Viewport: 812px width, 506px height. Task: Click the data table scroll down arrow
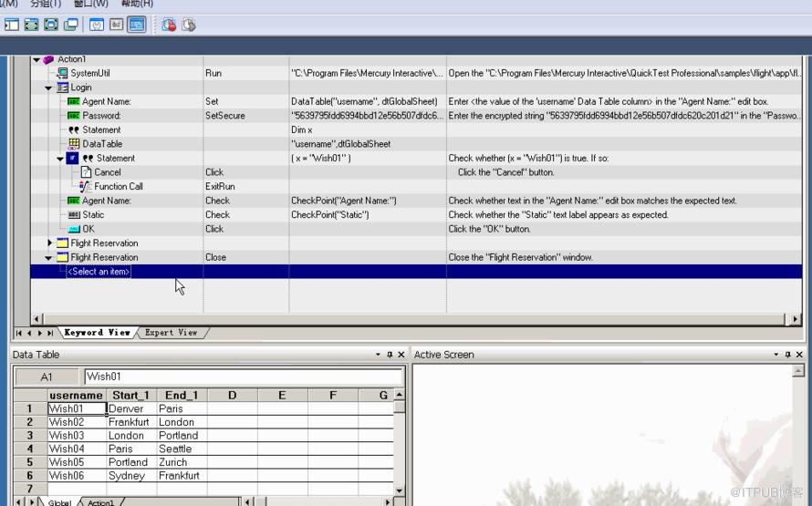click(399, 491)
